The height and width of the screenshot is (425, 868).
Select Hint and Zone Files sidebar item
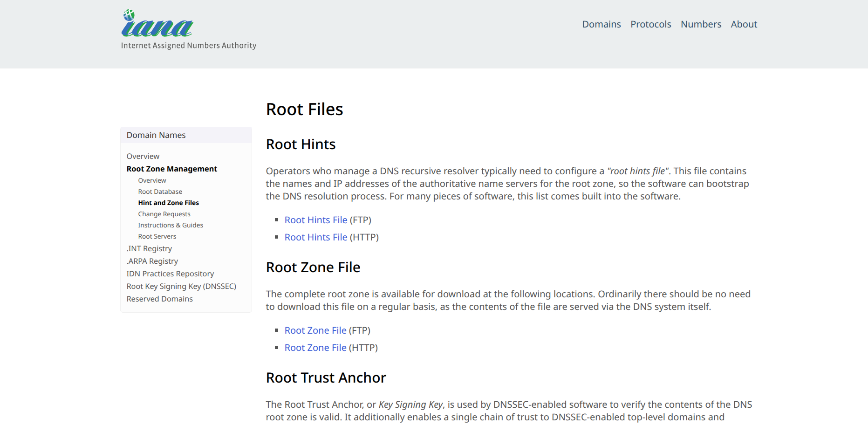click(x=169, y=203)
